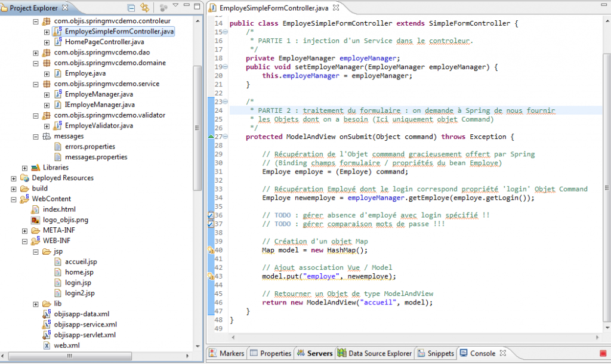
Task: Select the Console tab
Action: pyautogui.click(x=482, y=353)
